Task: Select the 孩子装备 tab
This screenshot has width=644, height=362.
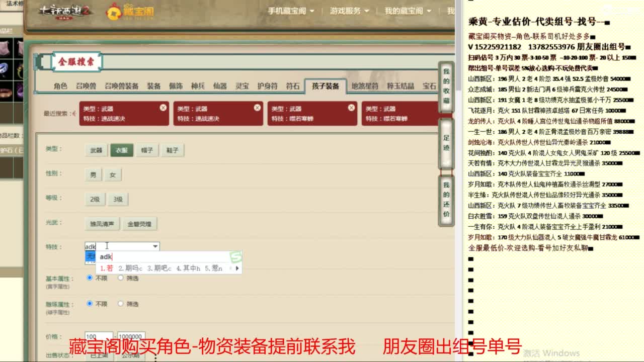Action: [x=326, y=86]
